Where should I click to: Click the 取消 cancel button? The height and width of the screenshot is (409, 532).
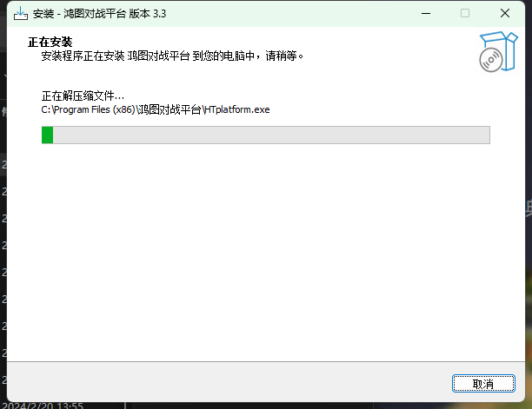483,384
